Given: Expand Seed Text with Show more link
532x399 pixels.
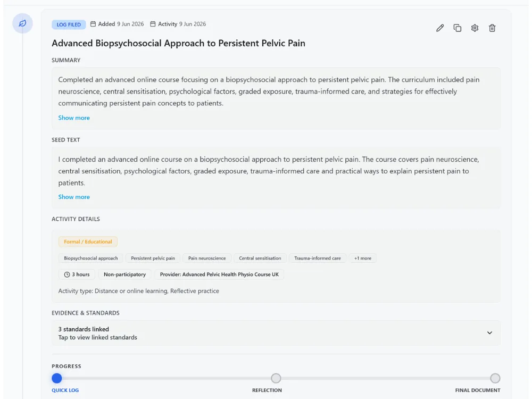Looking at the screenshot, I should pyautogui.click(x=74, y=197).
